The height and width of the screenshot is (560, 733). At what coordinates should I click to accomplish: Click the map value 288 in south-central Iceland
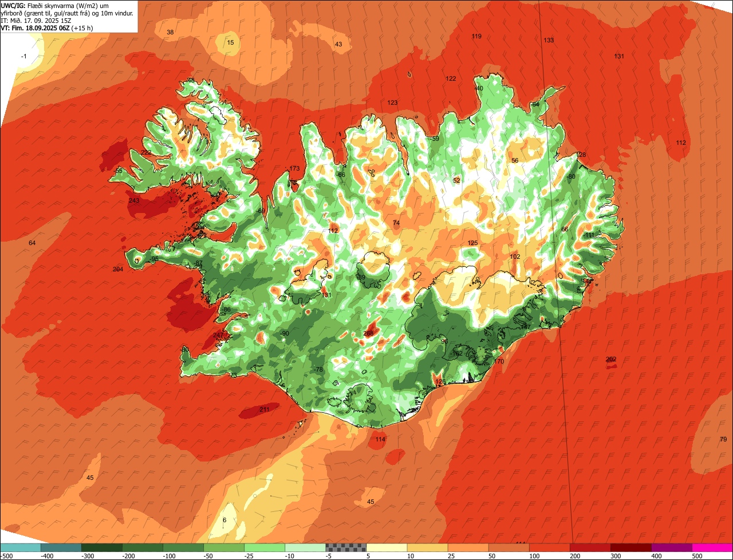point(368,333)
